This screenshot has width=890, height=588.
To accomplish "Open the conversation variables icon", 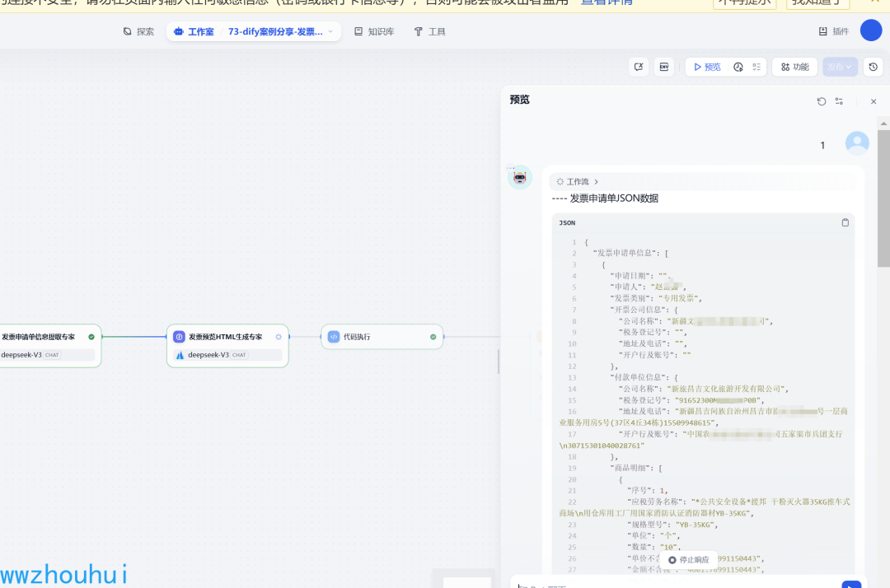I will (639, 67).
